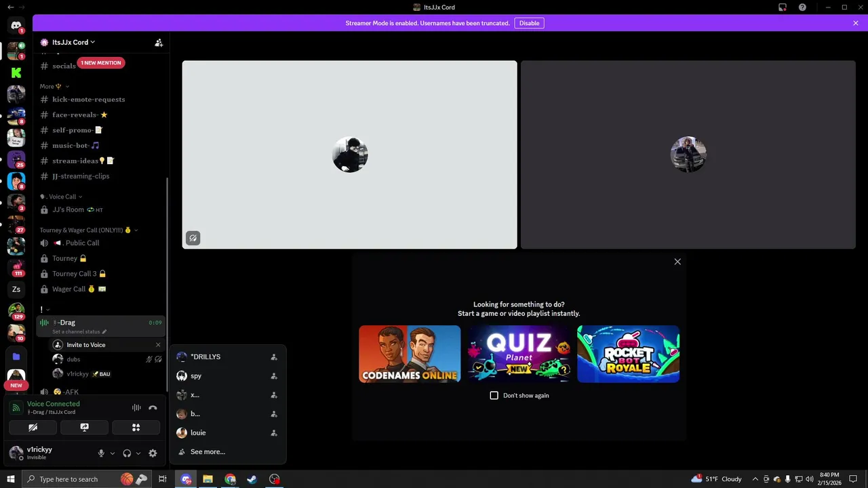The width and height of the screenshot is (868, 488).
Task: Share your screen button
Action: pyautogui.click(x=84, y=428)
